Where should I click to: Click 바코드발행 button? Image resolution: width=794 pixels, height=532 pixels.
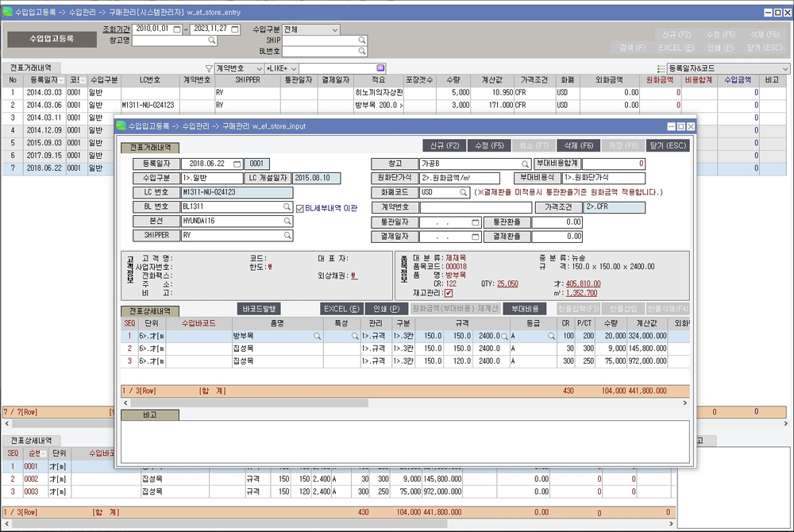pyautogui.click(x=259, y=309)
